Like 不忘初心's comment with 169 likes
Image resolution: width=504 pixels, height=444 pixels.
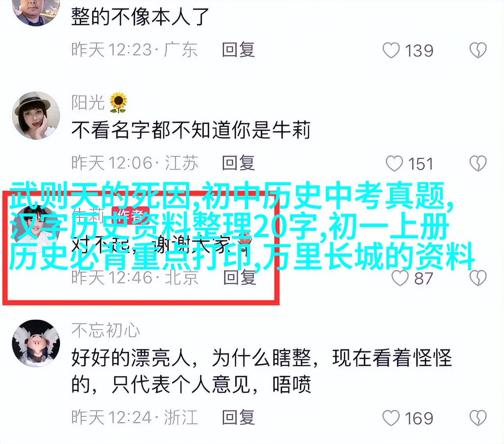tap(391, 418)
